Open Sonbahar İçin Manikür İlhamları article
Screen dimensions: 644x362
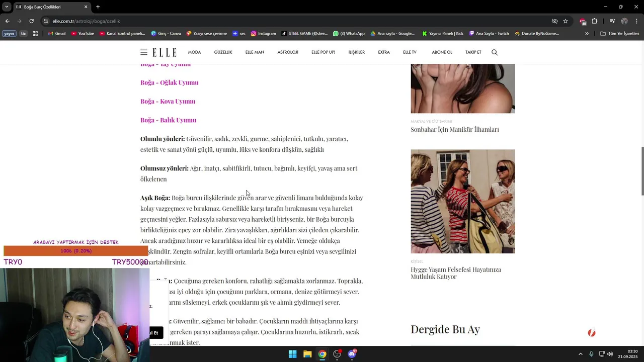(x=455, y=129)
